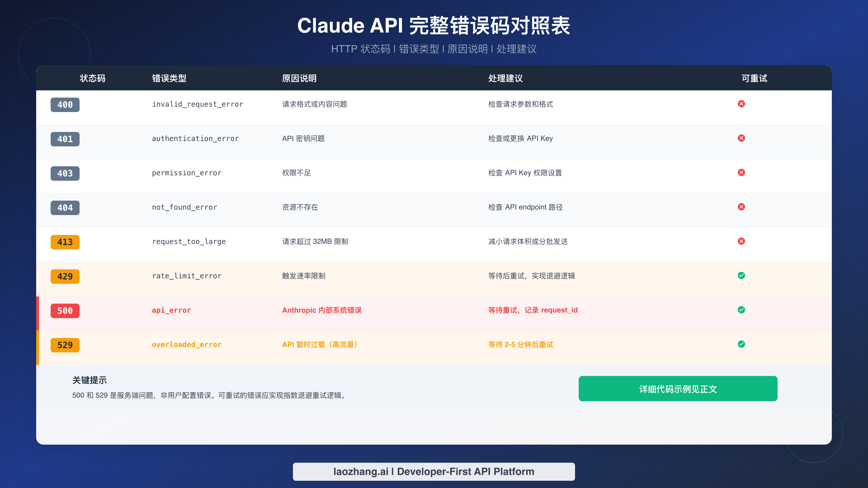
Task: Select the orange 413 badge
Action: coord(65,242)
